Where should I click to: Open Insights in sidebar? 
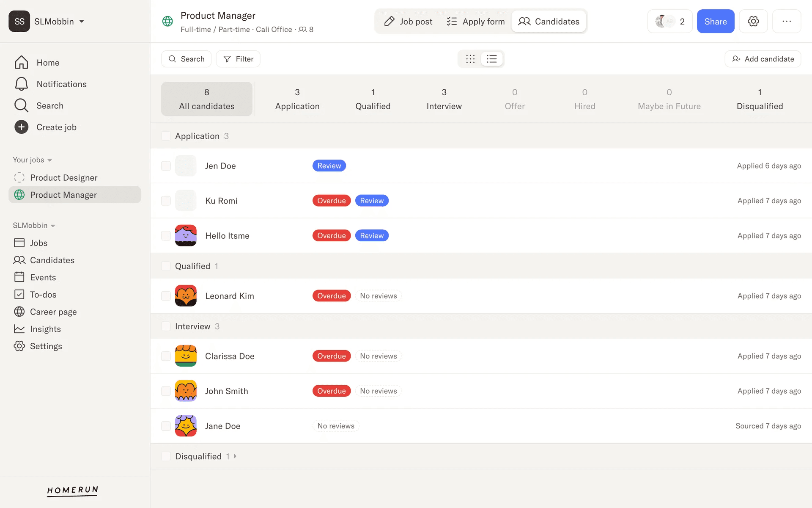click(45, 329)
